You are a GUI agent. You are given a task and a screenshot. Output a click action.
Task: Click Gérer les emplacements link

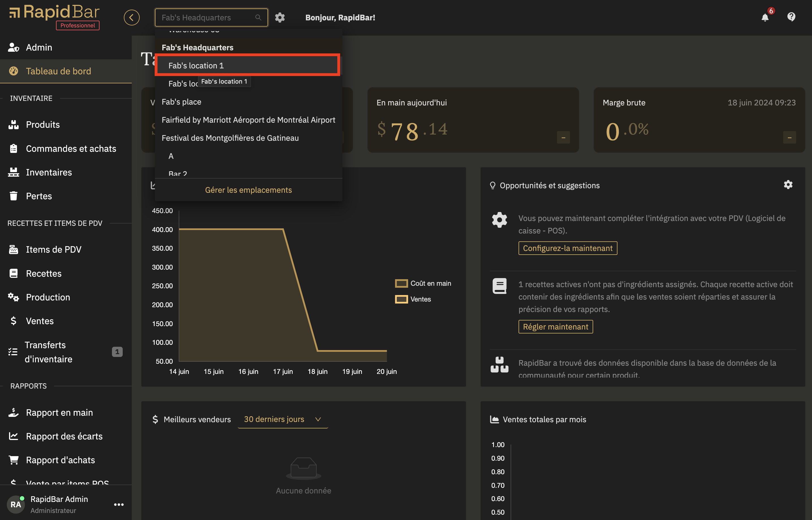[248, 190]
